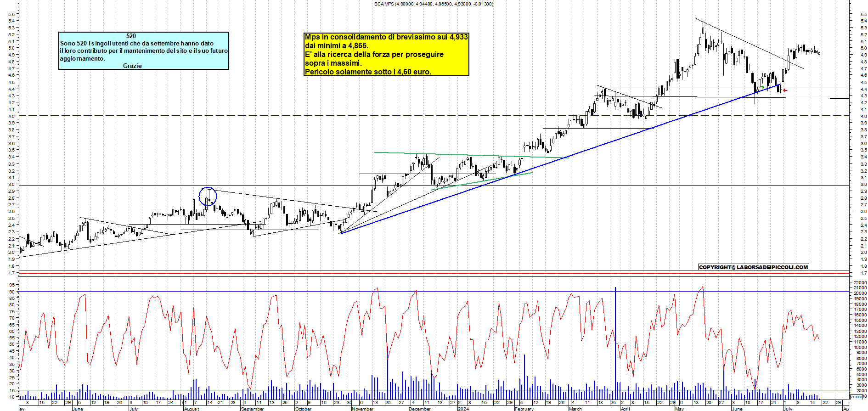Click the '15000' volume scale label
Viewport: 868px width, 411px height.
pyautogui.click(x=860, y=321)
